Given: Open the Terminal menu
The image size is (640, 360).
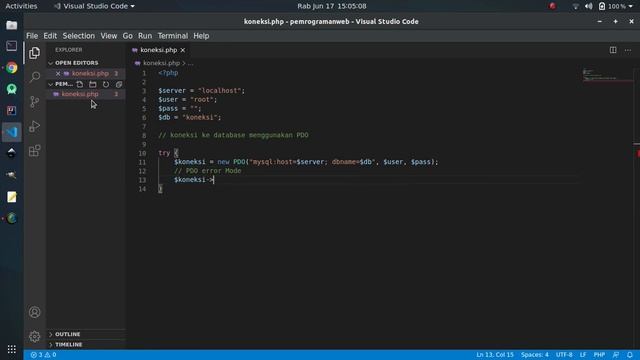Looking at the screenshot, I should [173, 36].
